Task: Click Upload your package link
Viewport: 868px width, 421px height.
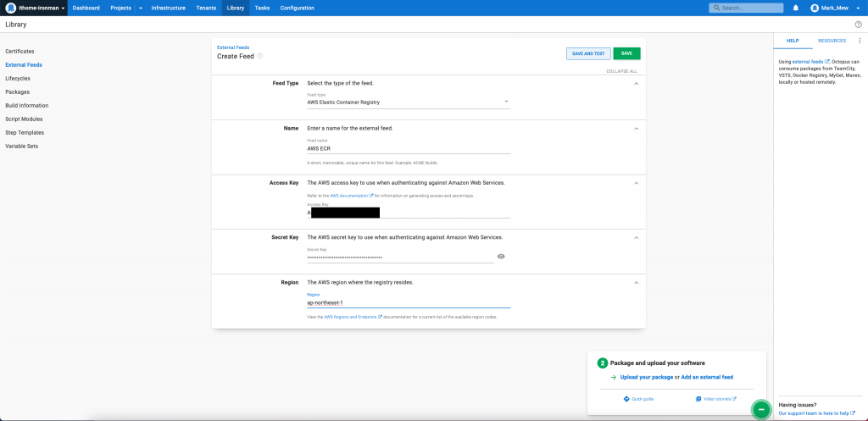Action: pos(647,377)
